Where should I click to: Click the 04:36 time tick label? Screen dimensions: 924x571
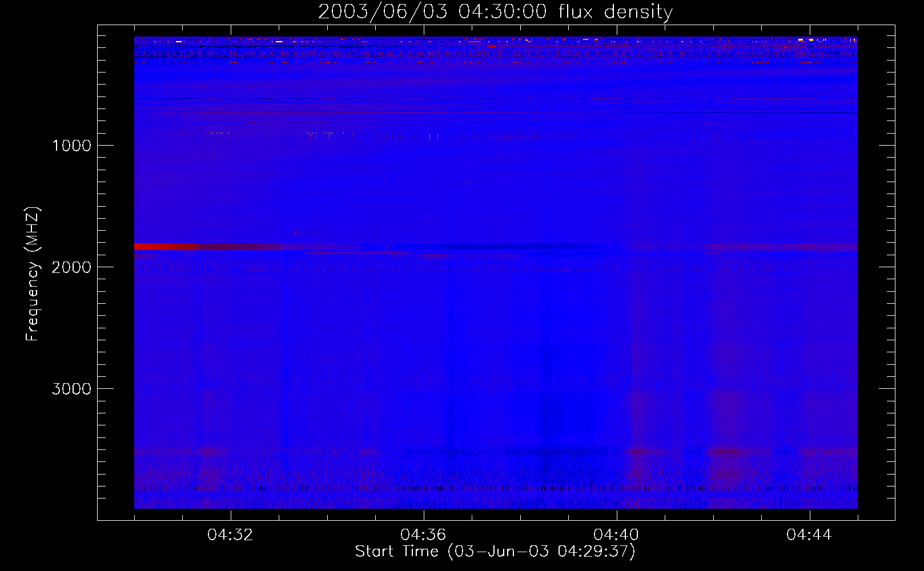point(424,535)
